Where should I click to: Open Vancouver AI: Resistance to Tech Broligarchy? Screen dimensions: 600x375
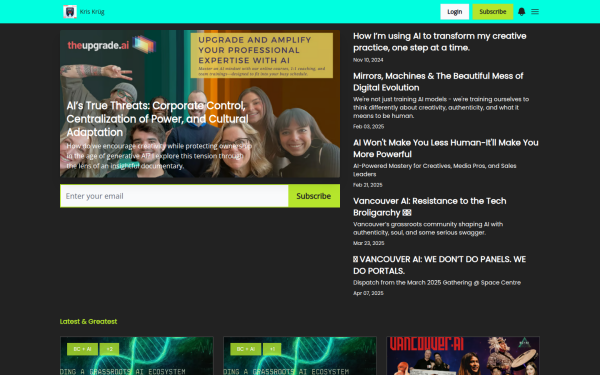429,207
